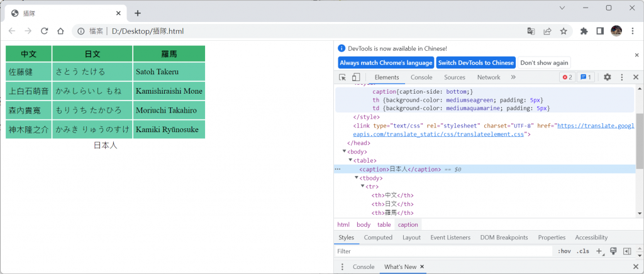Viewport: 644px width, 274px height.
Task: Open the DOM Breakpoints pane tab
Action: click(x=504, y=238)
